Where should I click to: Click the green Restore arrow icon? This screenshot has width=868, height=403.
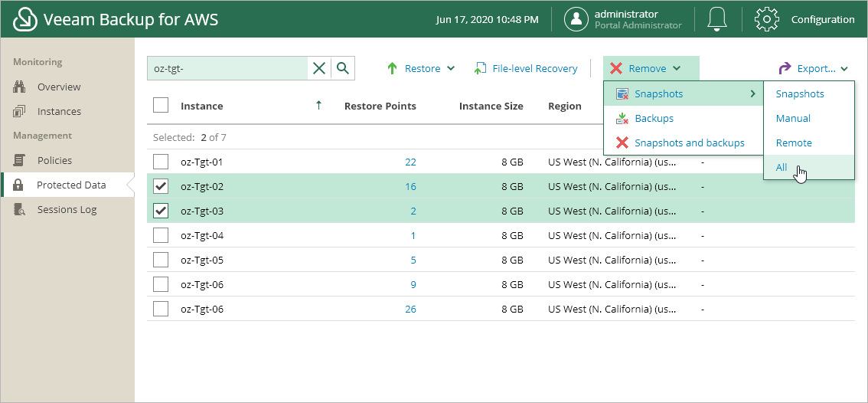tap(393, 68)
